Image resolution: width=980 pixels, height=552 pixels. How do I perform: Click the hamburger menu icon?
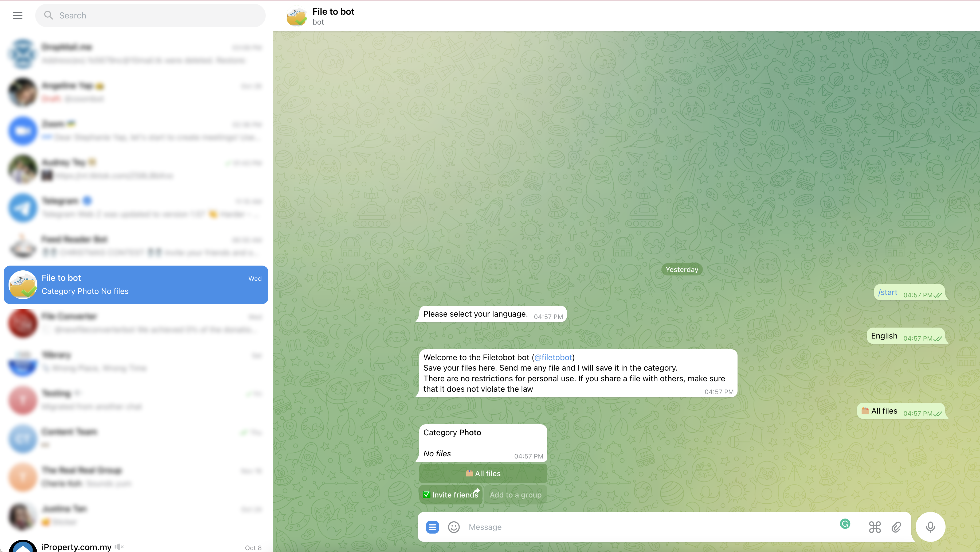18,15
